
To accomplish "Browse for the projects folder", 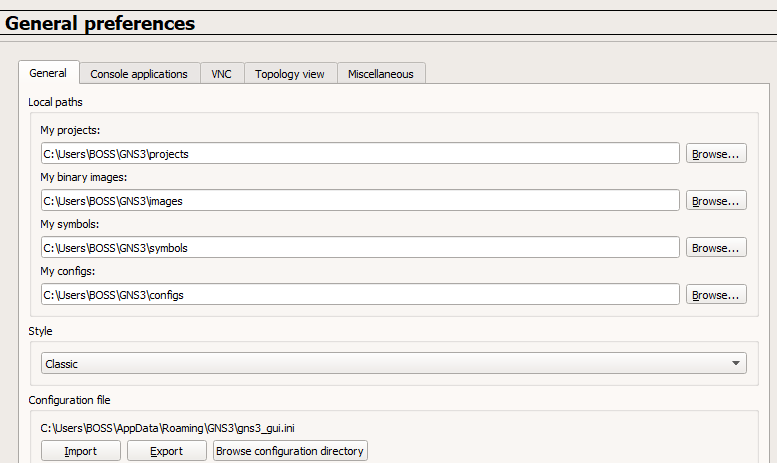I will pos(716,154).
